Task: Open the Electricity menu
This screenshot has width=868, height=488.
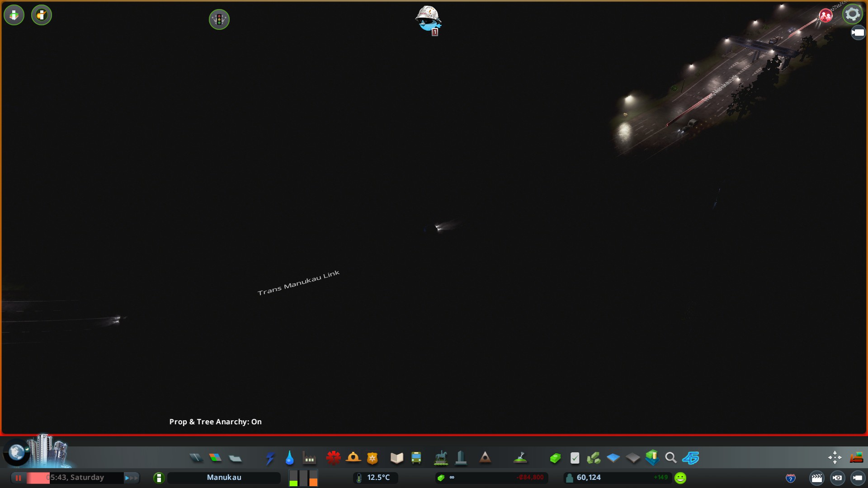Action: click(270, 458)
